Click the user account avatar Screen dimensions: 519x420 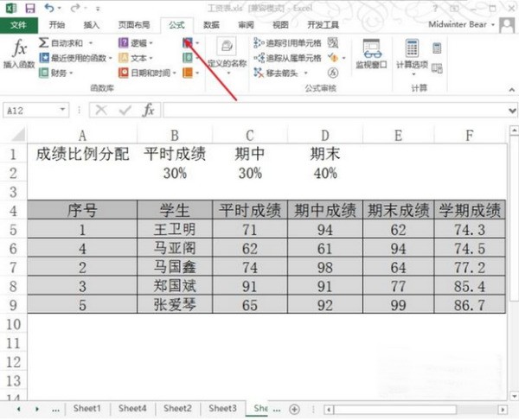[506, 25]
